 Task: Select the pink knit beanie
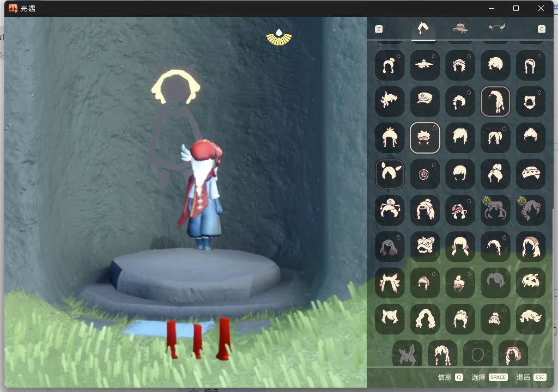tap(495, 319)
